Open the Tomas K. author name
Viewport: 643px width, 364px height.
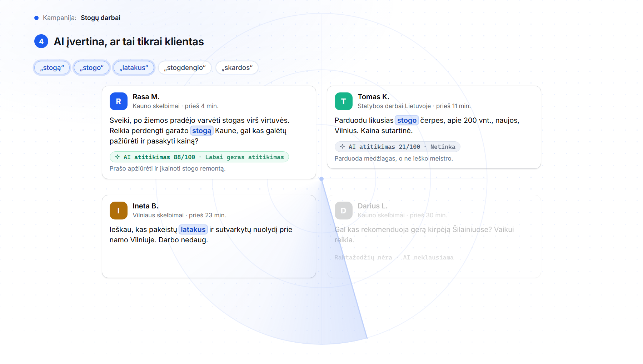(x=374, y=97)
